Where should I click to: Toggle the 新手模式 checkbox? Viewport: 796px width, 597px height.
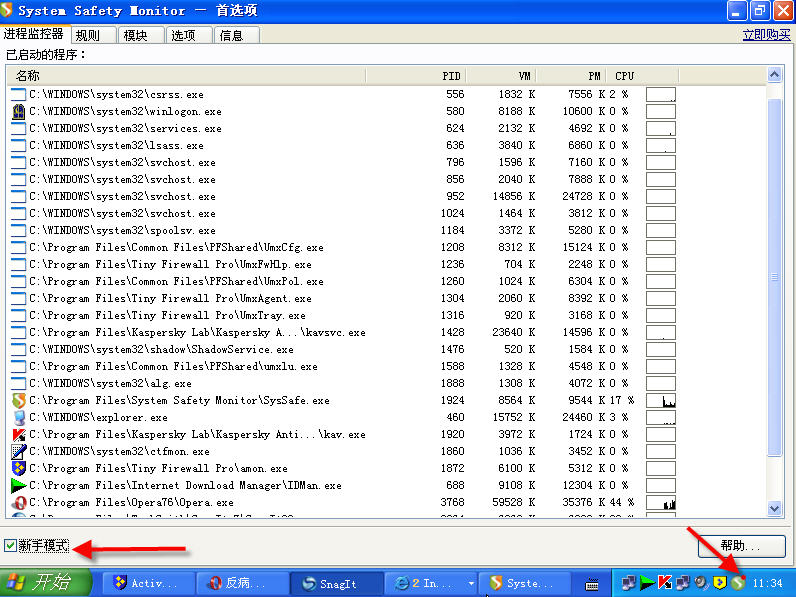[x=10, y=546]
